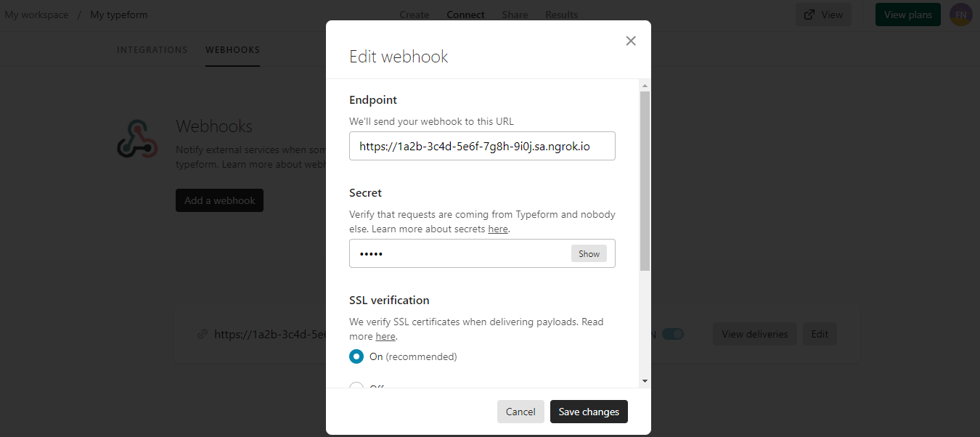980x437 pixels.
Task: Open View deliveries for the webhook
Action: point(754,333)
